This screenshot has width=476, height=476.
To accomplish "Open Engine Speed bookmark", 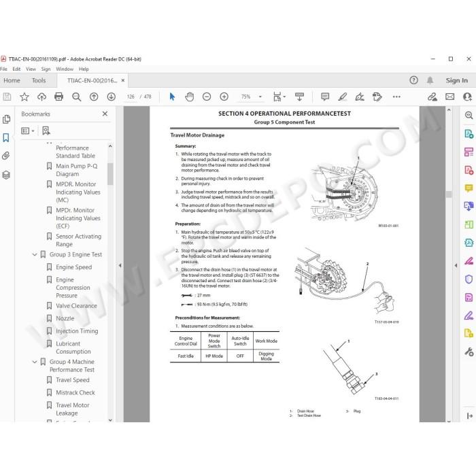I will (x=73, y=267).
